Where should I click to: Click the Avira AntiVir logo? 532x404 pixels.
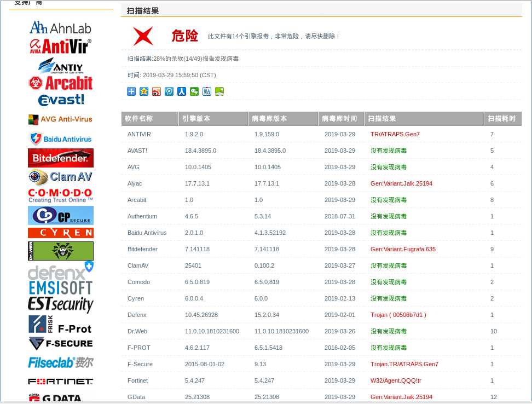[60, 46]
